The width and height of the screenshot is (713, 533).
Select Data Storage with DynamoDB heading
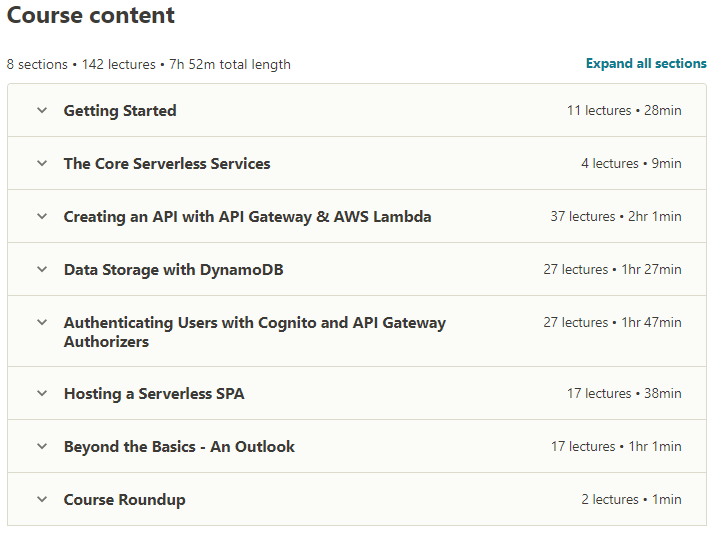(x=174, y=270)
